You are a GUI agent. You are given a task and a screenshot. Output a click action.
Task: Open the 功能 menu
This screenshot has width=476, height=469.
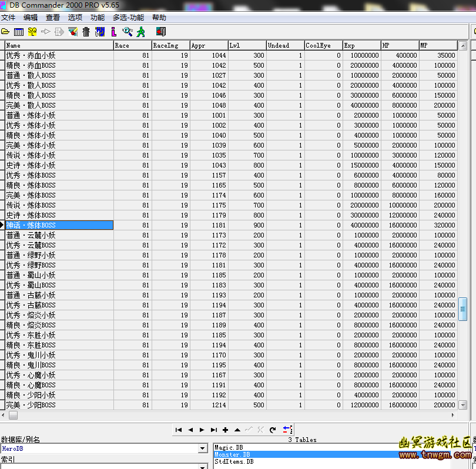(98, 18)
